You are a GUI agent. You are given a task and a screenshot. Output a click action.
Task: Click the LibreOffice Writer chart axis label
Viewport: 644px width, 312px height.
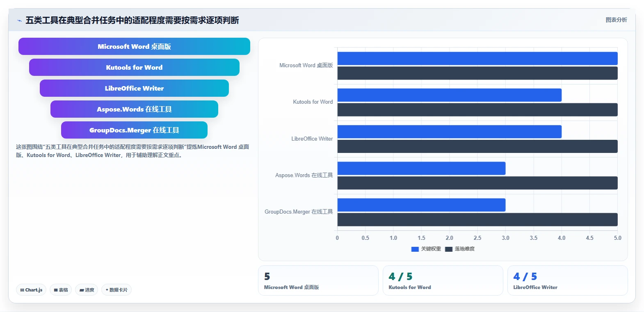click(312, 139)
